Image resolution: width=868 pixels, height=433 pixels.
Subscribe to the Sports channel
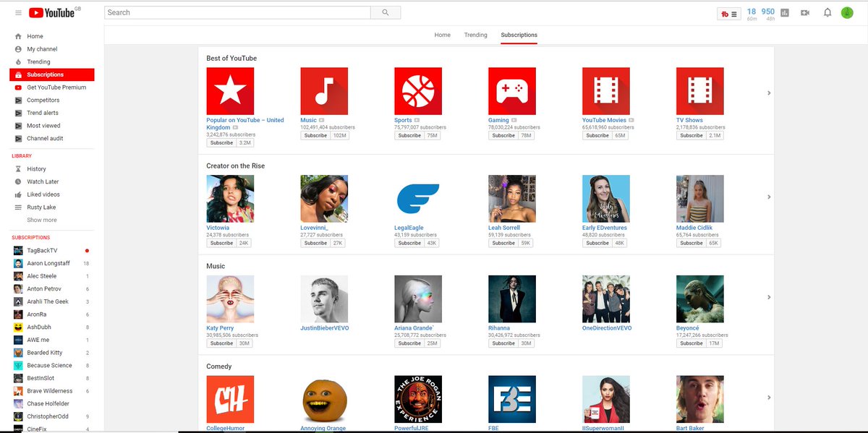click(x=409, y=135)
